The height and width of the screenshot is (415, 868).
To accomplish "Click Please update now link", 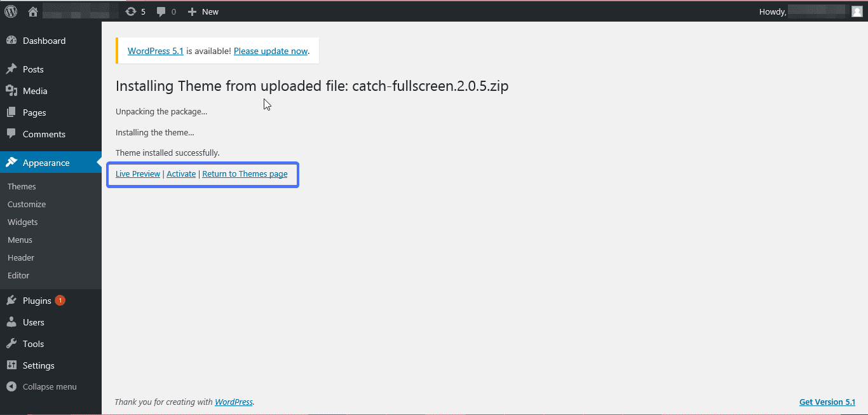I will (x=271, y=51).
